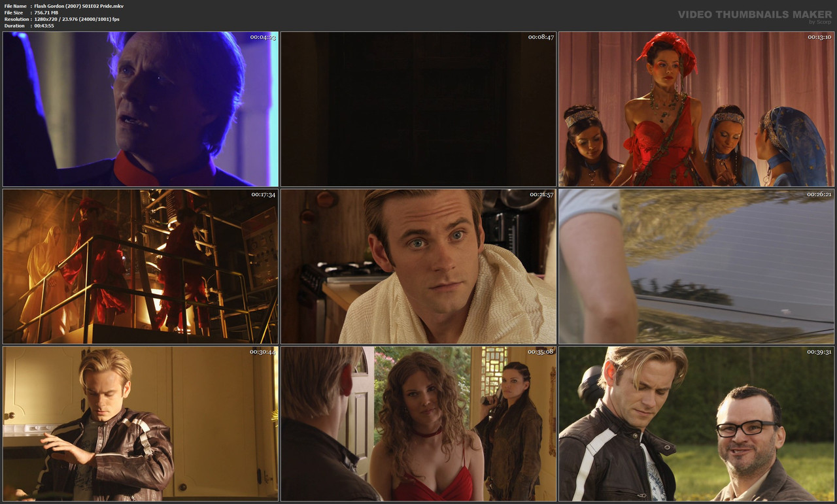Open the scaffolding scene thumbnail at 00:17:34
The width and height of the screenshot is (837, 504).
141,267
